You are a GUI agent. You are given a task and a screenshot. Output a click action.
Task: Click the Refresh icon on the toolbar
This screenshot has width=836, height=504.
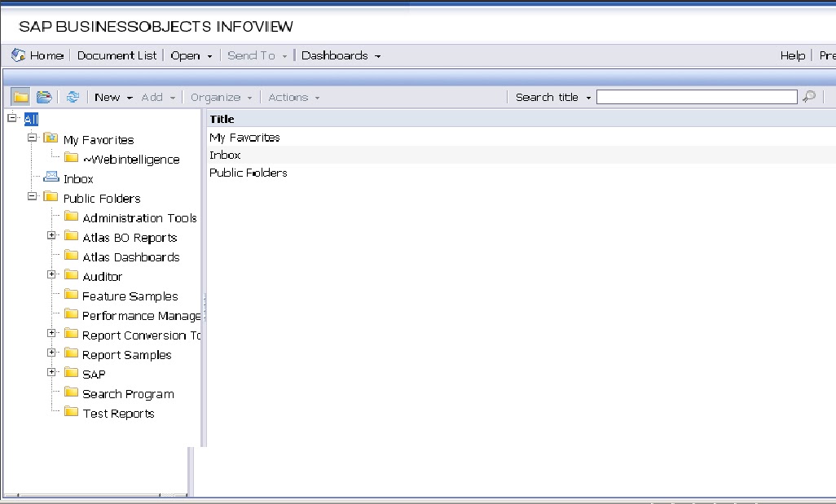tap(73, 96)
